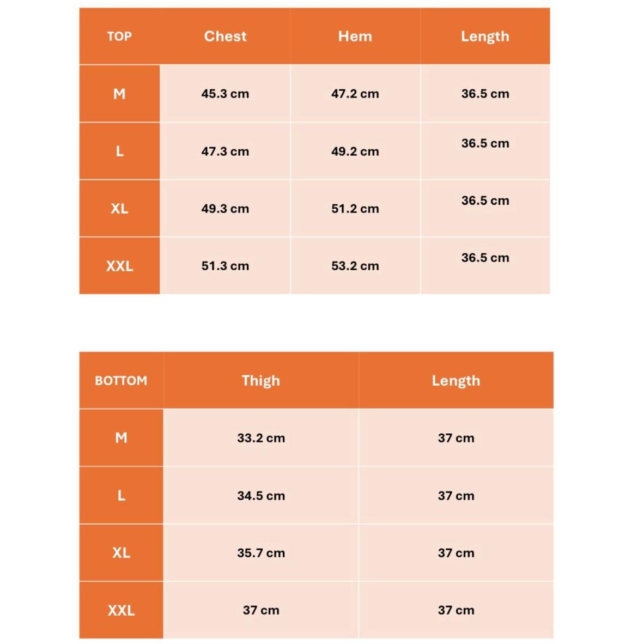This screenshot has width=644, height=644.
Task: Select the 33.2 cm thigh cell
Action: click(260, 438)
